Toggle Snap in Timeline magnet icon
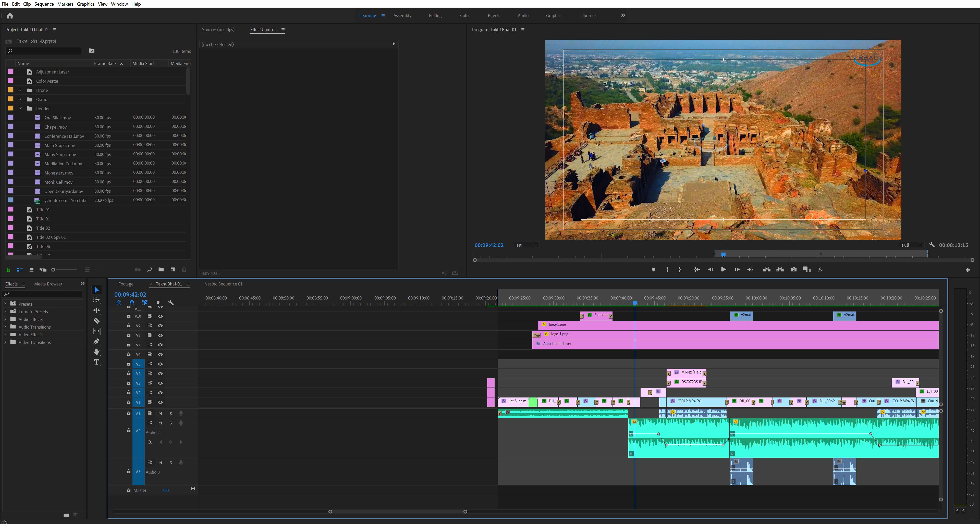 (132, 303)
